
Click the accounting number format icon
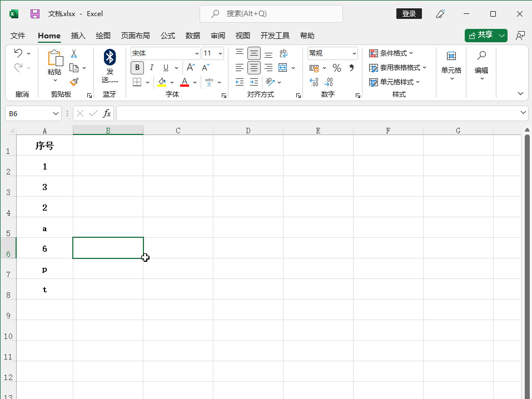click(x=314, y=68)
